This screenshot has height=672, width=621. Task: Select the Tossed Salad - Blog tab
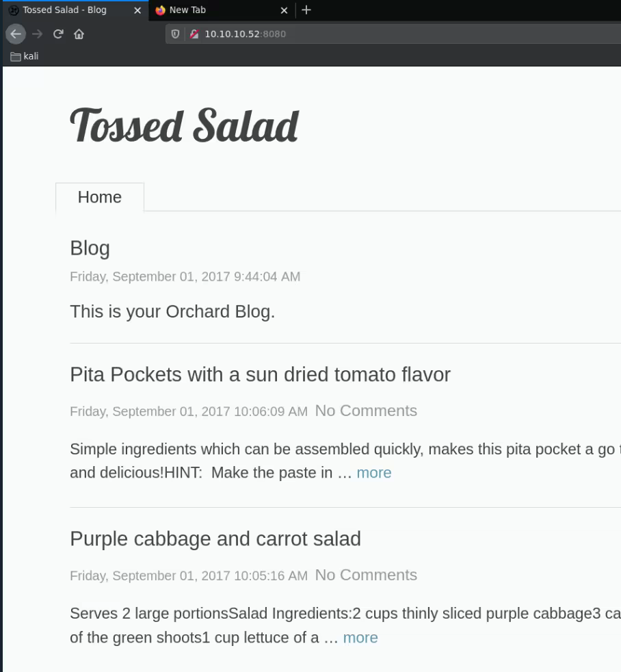pyautogui.click(x=65, y=10)
